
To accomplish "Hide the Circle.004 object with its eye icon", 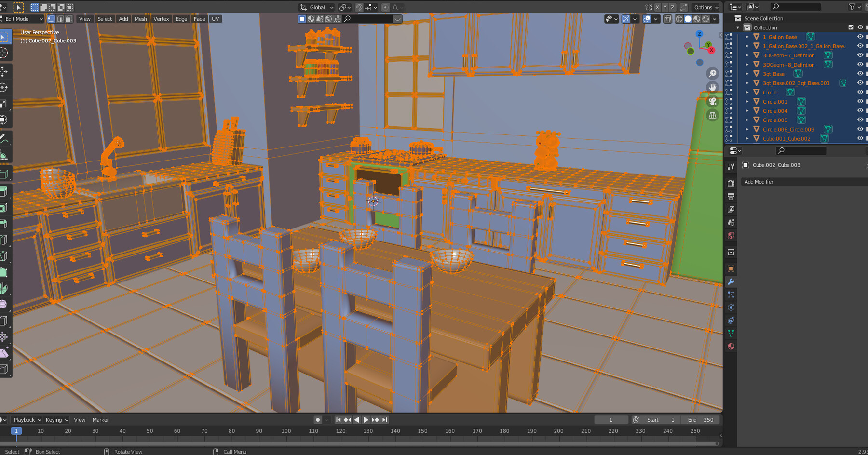I will point(860,111).
